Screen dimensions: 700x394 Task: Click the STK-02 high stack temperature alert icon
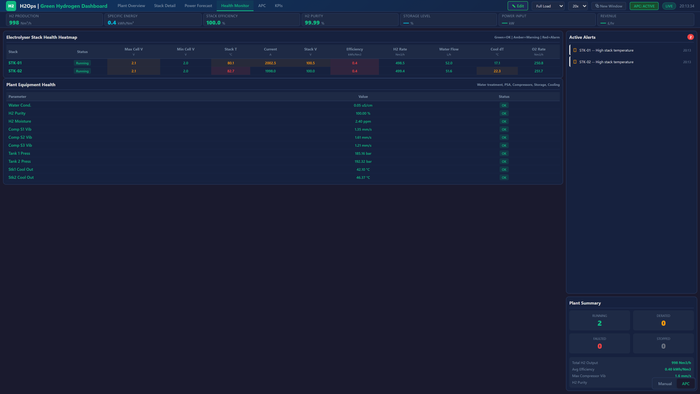pyautogui.click(x=575, y=62)
